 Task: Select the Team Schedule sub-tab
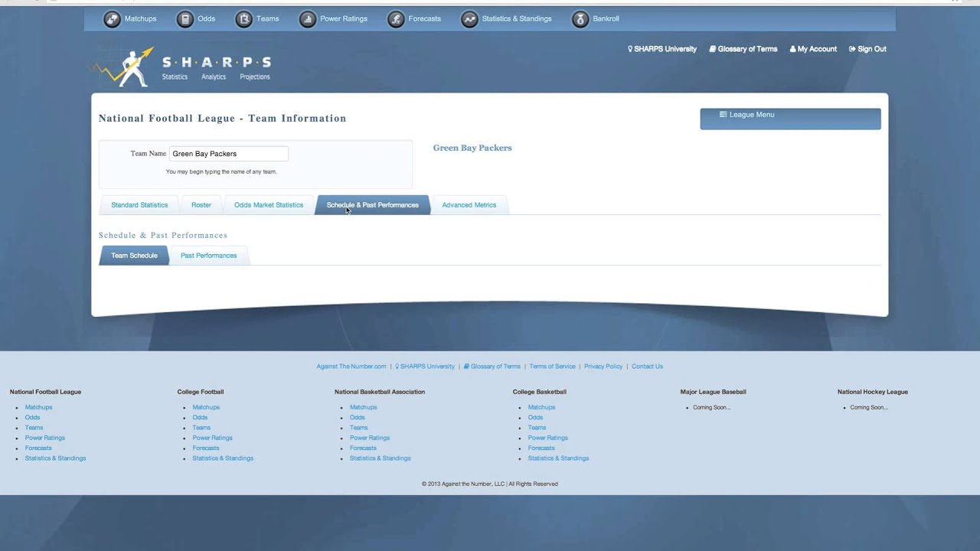pyautogui.click(x=134, y=256)
